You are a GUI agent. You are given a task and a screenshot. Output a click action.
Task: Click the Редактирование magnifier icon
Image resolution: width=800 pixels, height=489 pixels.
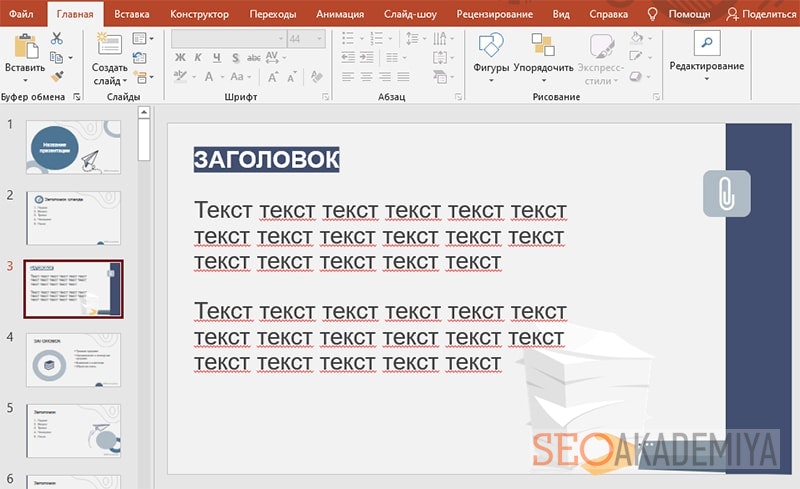(707, 43)
